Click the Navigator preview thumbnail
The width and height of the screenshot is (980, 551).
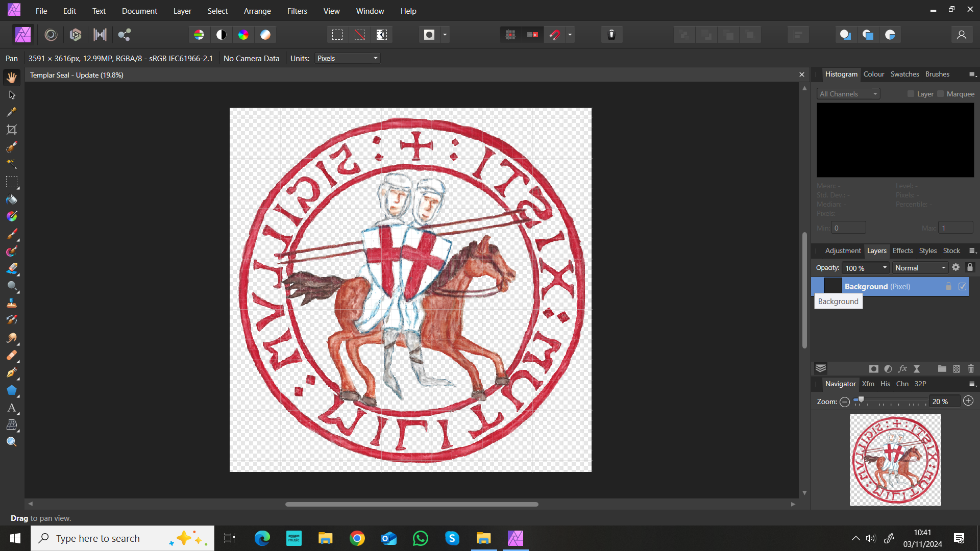[895, 460]
